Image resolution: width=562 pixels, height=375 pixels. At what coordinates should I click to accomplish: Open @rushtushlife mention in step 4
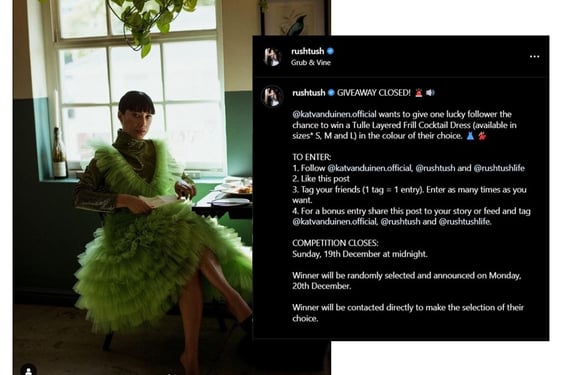(465, 222)
